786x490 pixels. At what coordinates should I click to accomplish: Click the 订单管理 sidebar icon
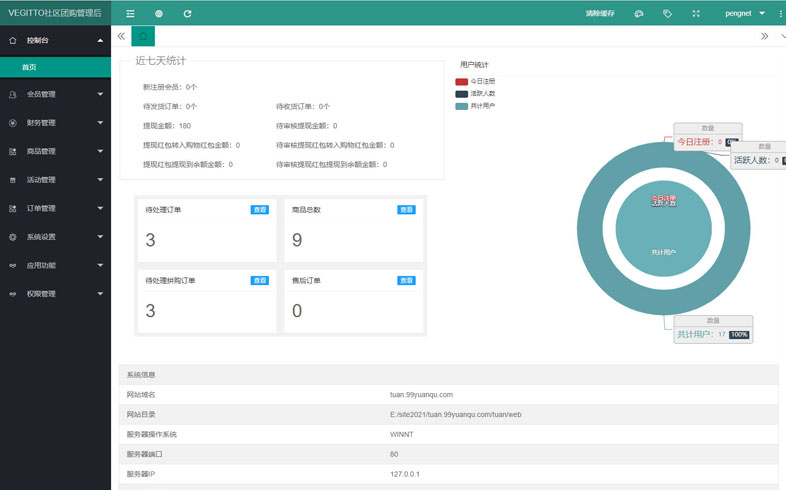(x=13, y=208)
